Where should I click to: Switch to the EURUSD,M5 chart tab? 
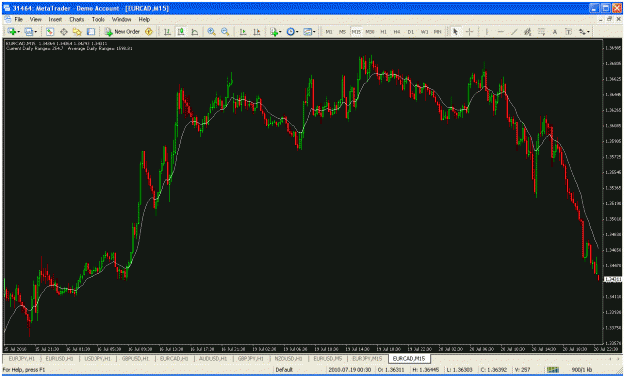(x=328, y=358)
